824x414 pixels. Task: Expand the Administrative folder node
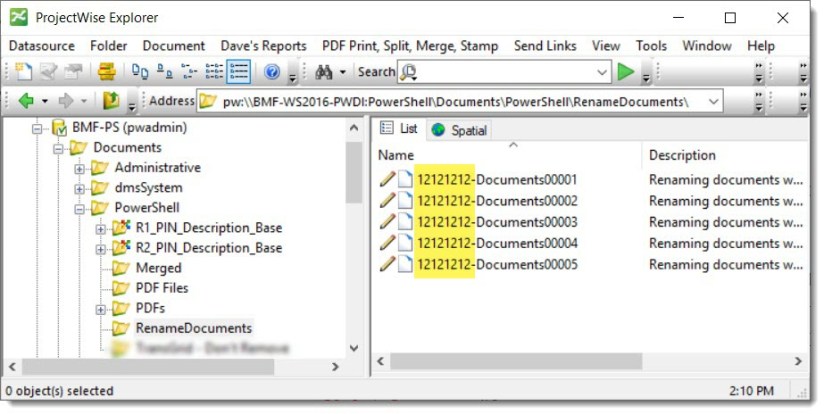tap(79, 168)
